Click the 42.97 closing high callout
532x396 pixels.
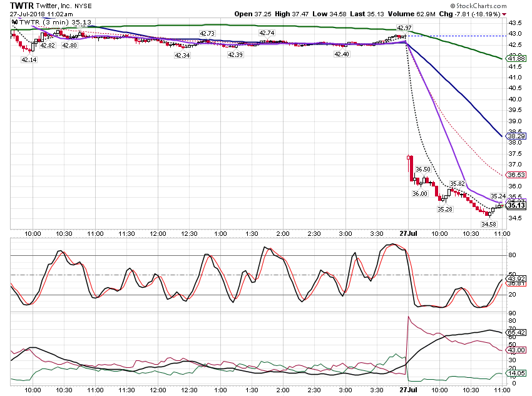pyautogui.click(x=404, y=28)
